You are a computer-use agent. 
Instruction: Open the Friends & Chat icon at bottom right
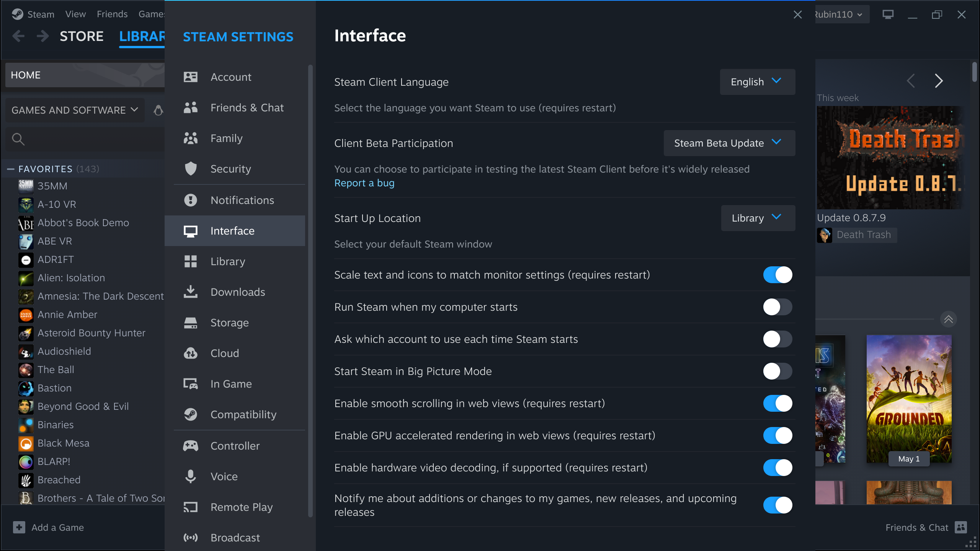coord(961,527)
